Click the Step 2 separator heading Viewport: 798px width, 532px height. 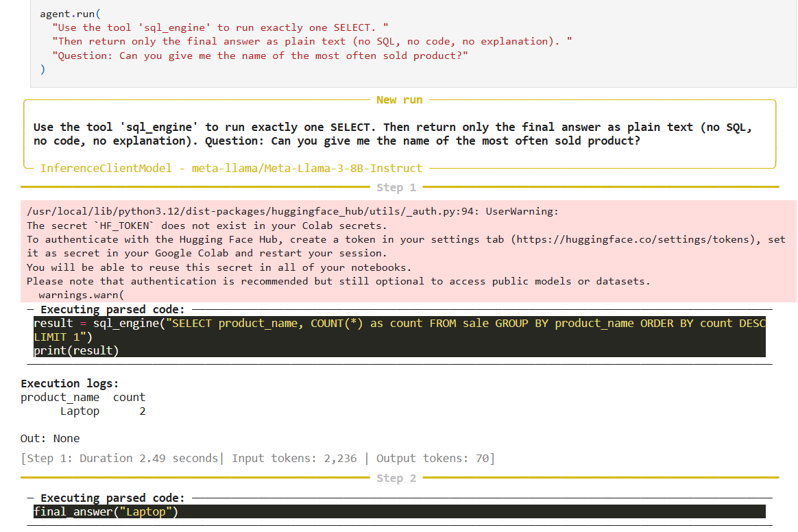click(396, 478)
